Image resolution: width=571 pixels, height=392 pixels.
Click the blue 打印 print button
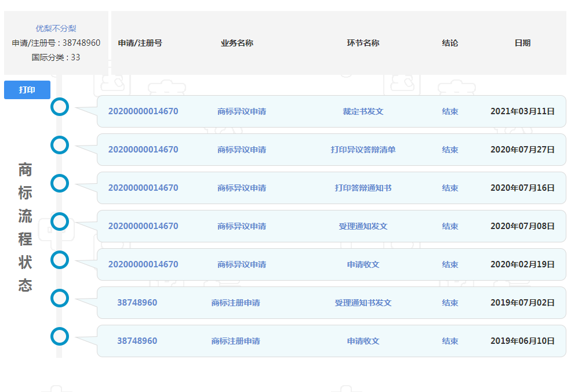pos(27,90)
